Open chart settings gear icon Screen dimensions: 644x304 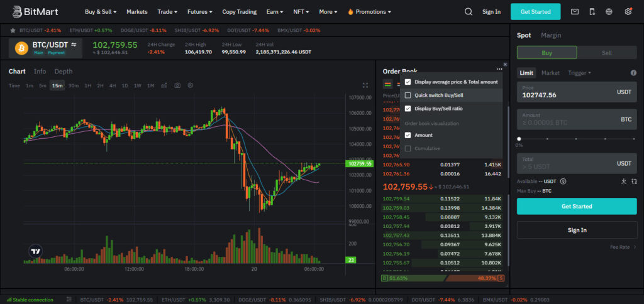point(191,85)
